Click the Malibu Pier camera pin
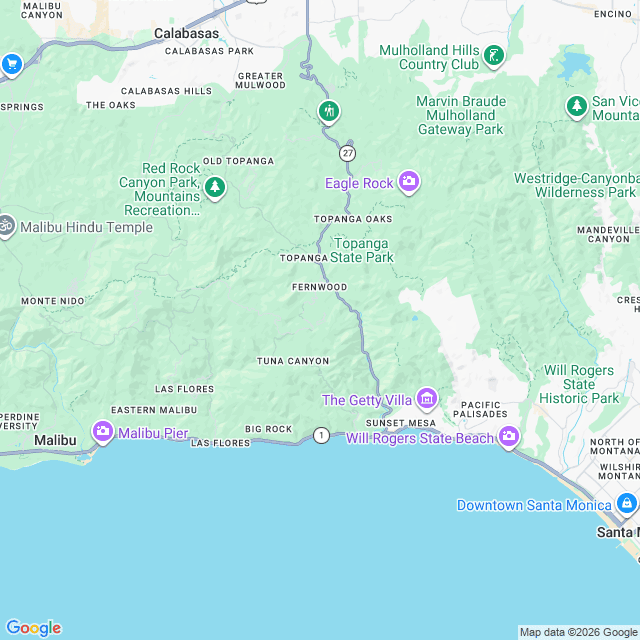Image resolution: width=640 pixels, height=640 pixels. tap(103, 432)
